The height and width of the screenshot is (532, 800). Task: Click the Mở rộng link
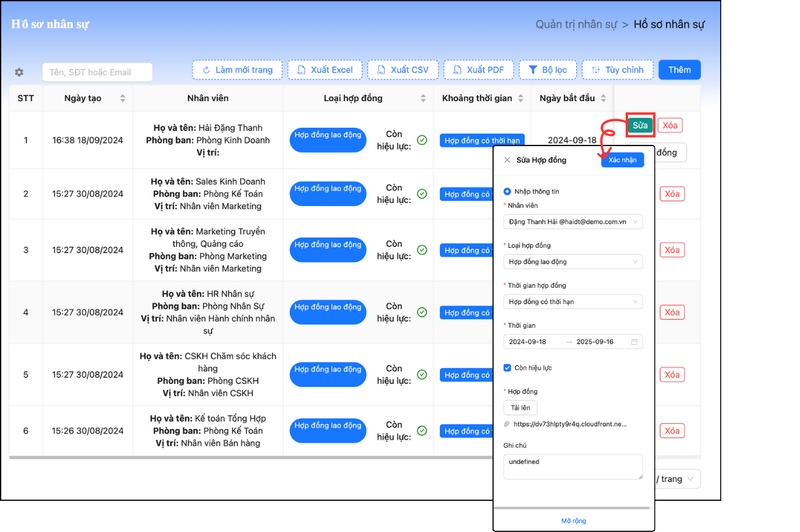[x=573, y=521]
